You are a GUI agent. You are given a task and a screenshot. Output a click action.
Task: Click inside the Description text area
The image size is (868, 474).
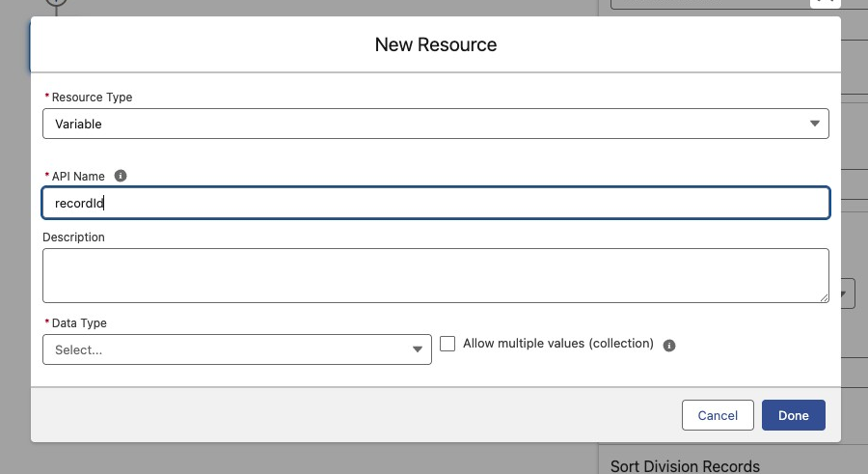click(434, 275)
